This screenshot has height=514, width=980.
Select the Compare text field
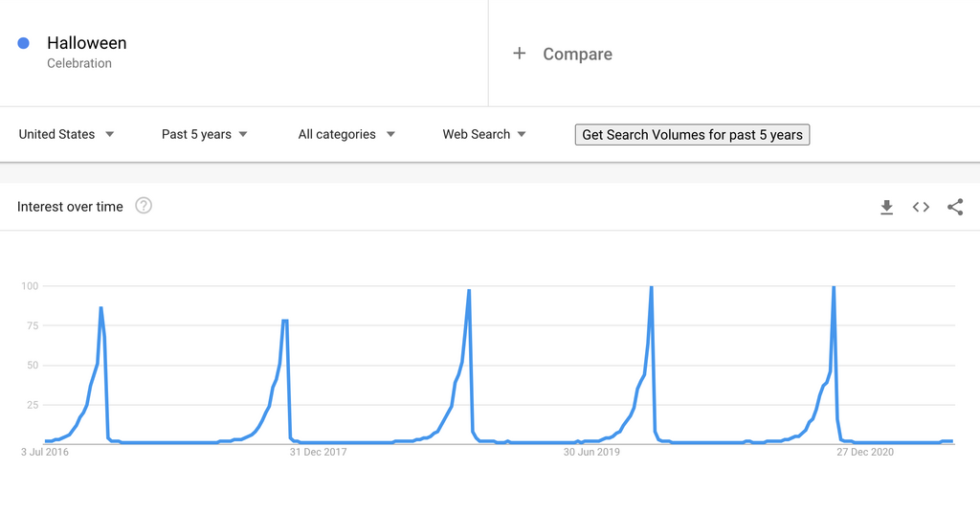pyautogui.click(x=577, y=55)
